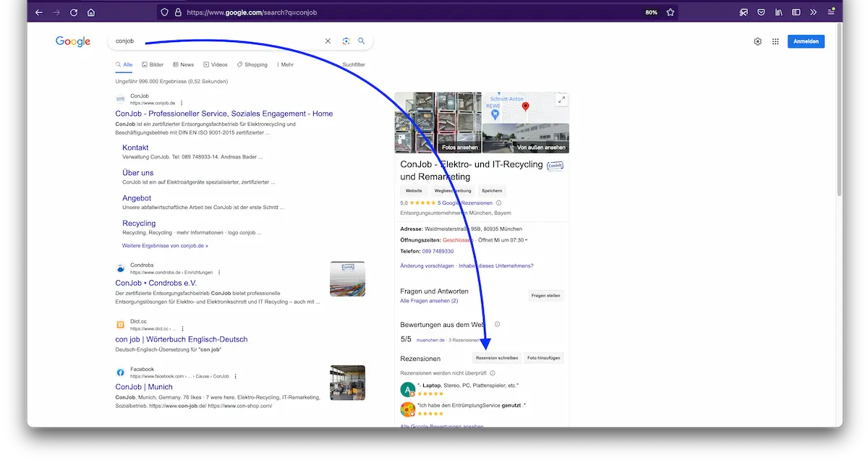The height and width of the screenshot is (463, 868).
Task: Open the Suchfilter options
Action: point(354,64)
